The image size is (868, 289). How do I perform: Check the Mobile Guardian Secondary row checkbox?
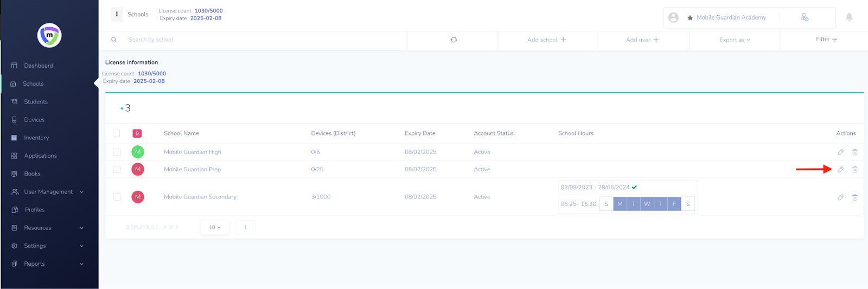coord(117,197)
